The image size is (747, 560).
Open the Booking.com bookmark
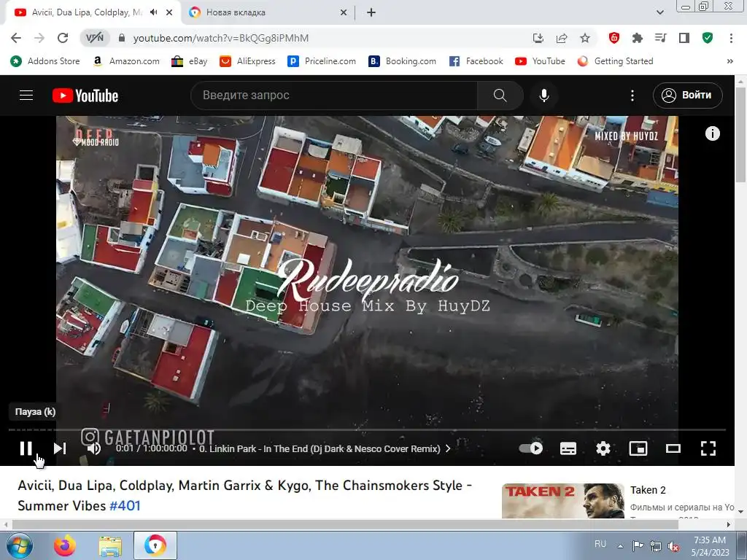pos(403,61)
